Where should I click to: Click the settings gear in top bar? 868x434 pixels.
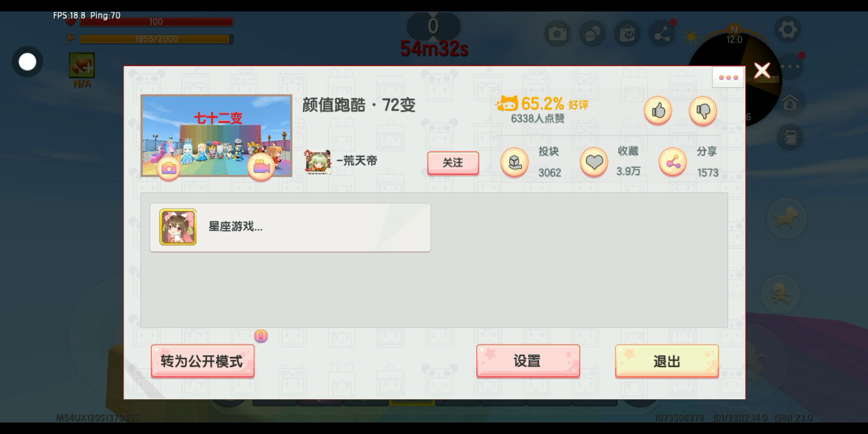788,30
